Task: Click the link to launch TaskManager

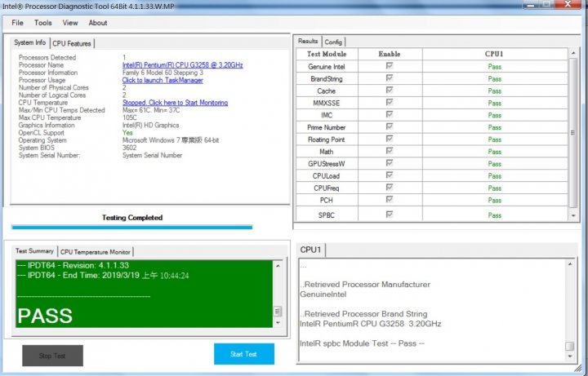Action: tap(163, 80)
